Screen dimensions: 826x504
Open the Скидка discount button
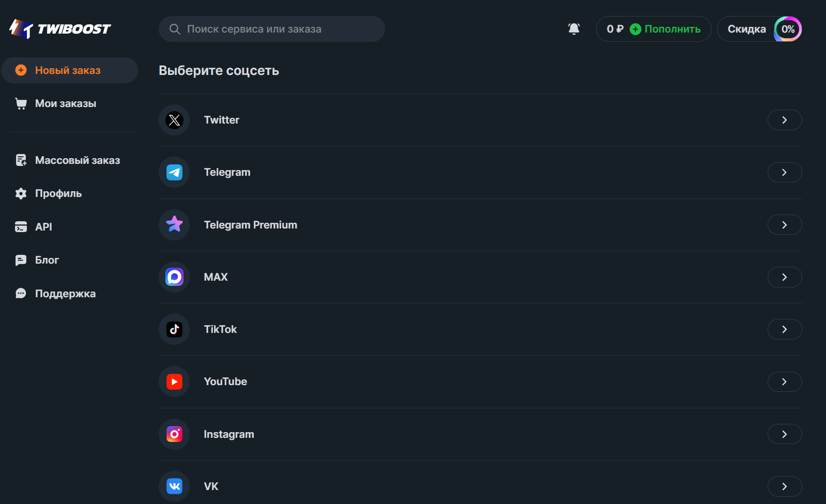click(x=746, y=29)
